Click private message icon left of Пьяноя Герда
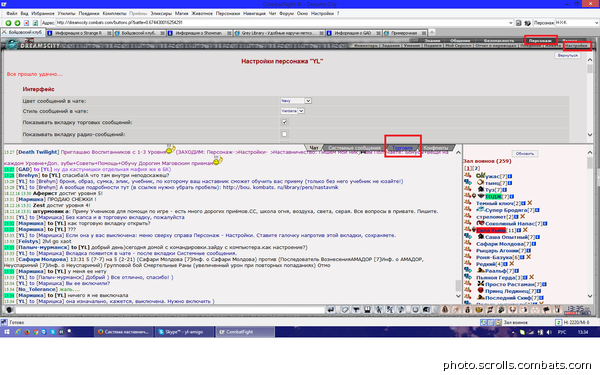The width and height of the screenshot is (600, 375). pos(468,277)
